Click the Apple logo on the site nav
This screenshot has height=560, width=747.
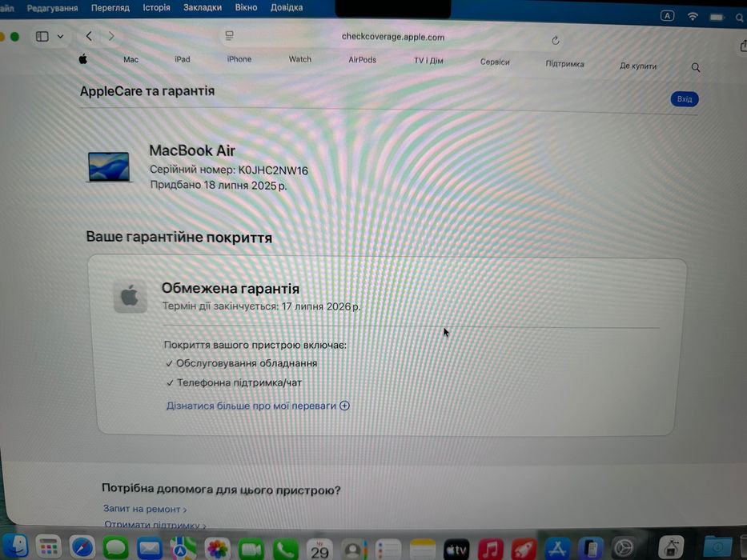point(83,59)
